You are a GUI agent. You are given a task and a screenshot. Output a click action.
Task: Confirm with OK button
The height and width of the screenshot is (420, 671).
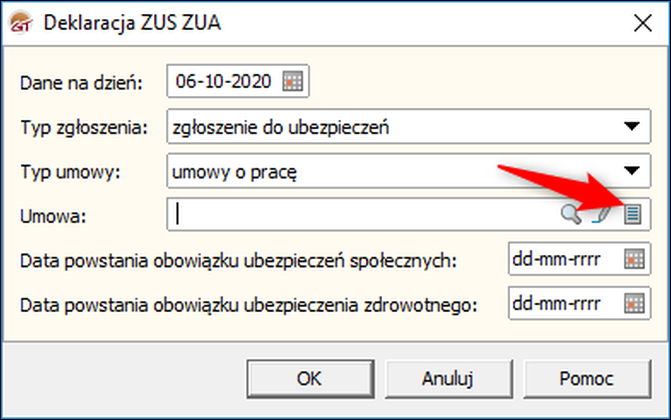[310, 379]
